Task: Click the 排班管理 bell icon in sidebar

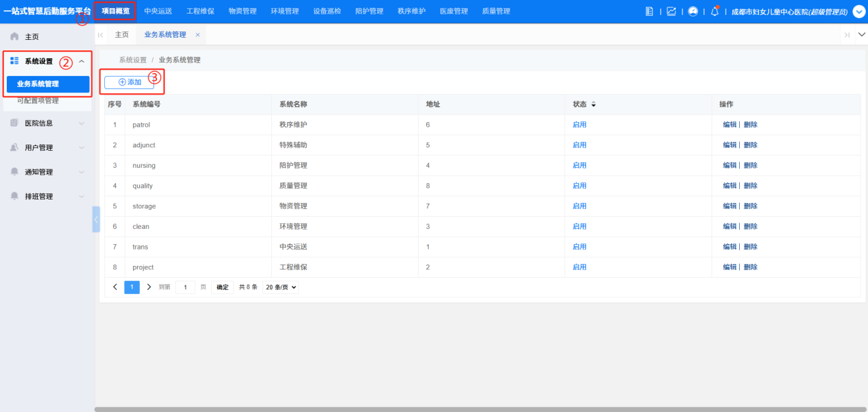Action: tap(14, 196)
